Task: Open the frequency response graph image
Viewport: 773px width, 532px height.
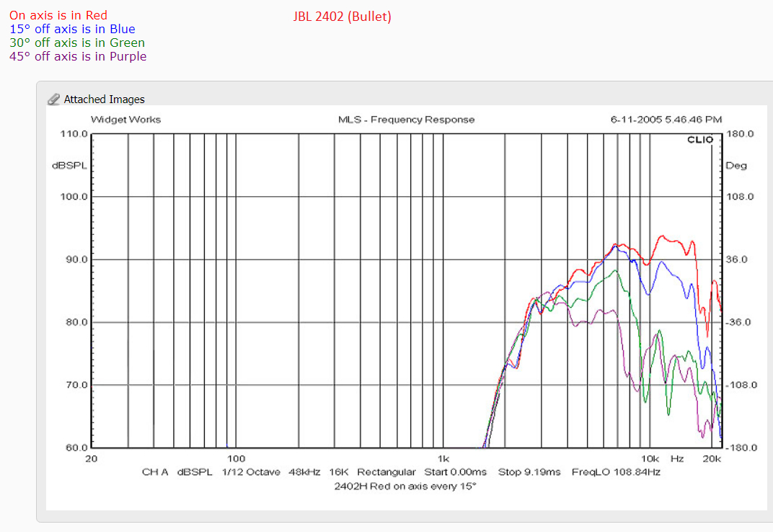Action: 406,308
